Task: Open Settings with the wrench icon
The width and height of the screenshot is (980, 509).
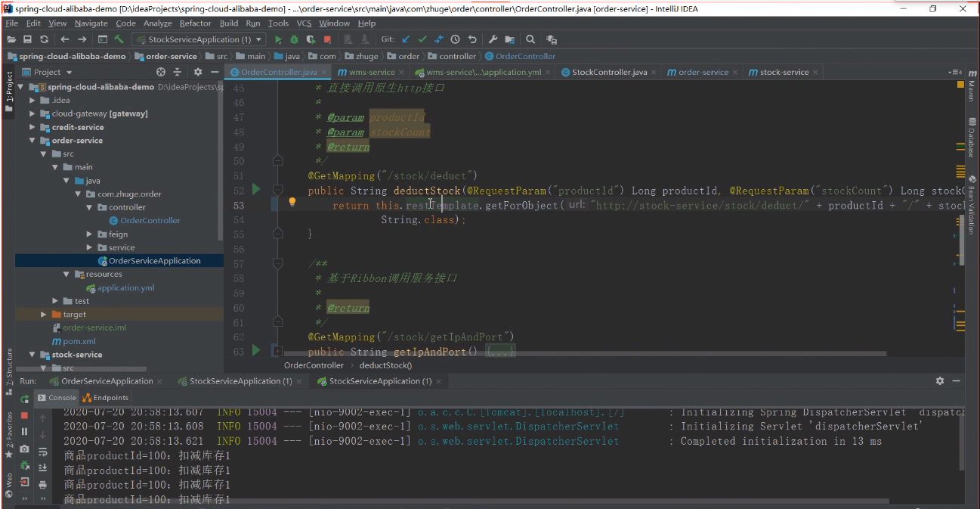Action: [493, 39]
